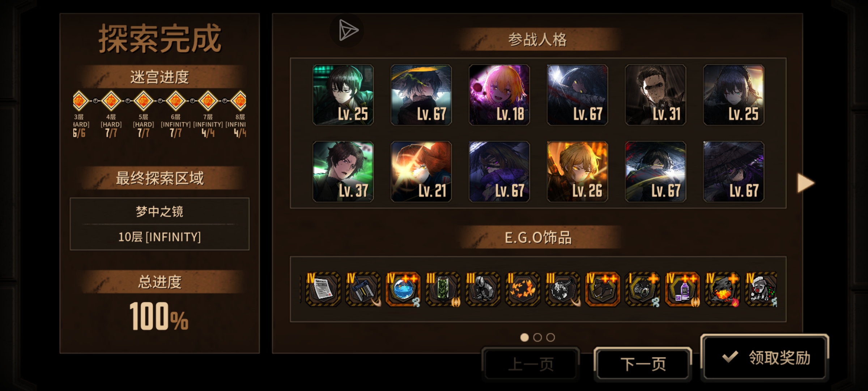Select floor 6 INFINITY progress marker

click(x=176, y=101)
